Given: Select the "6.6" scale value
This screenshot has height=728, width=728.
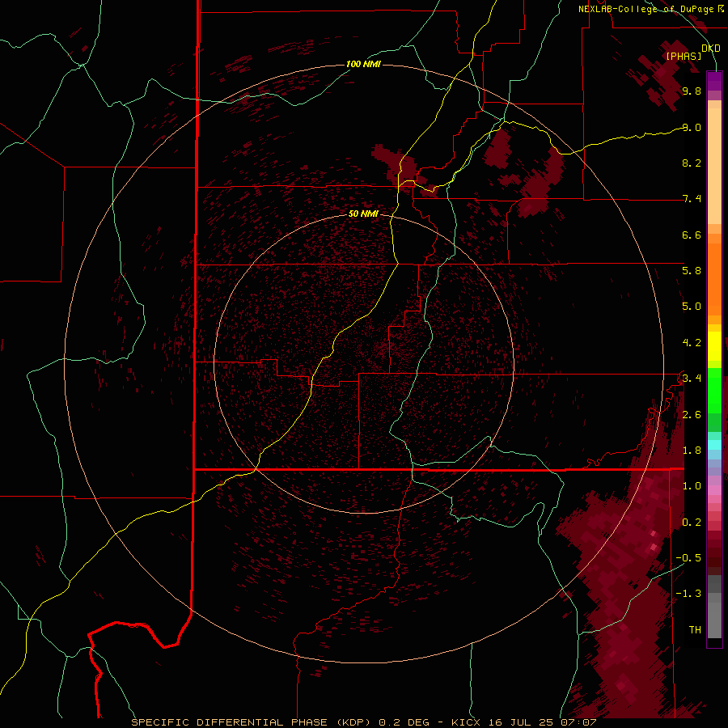Looking at the screenshot, I should click(692, 235).
